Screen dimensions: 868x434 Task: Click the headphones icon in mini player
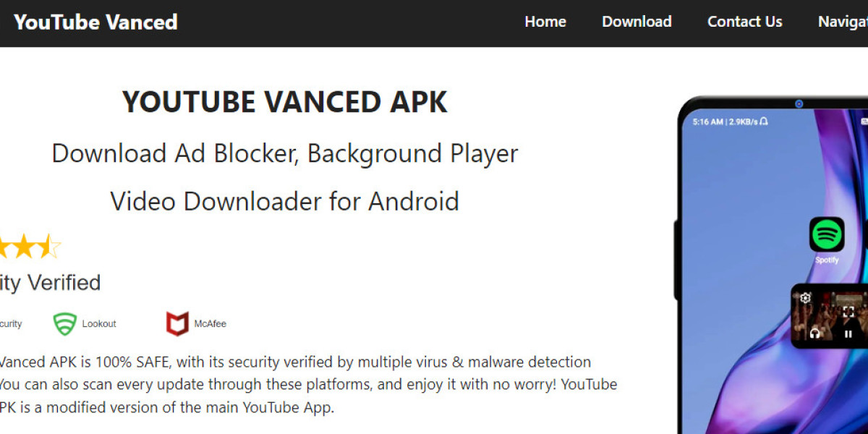click(x=816, y=333)
